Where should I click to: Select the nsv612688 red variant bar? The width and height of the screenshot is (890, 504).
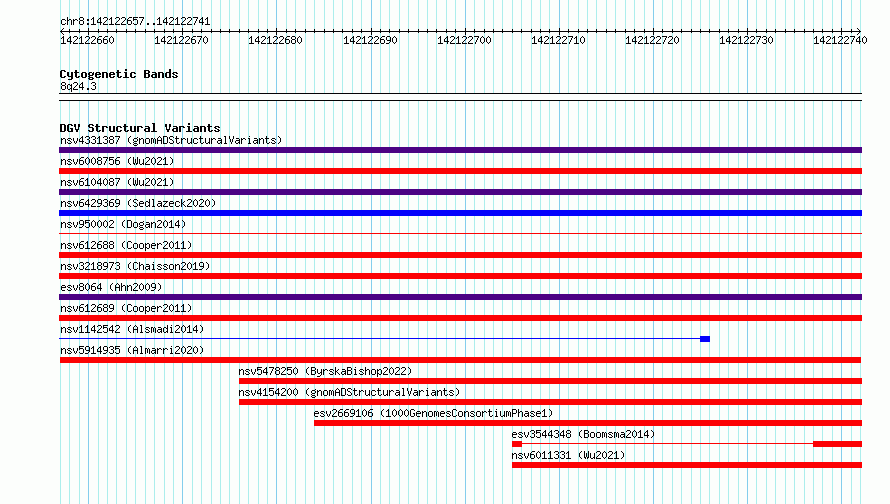coord(460,255)
